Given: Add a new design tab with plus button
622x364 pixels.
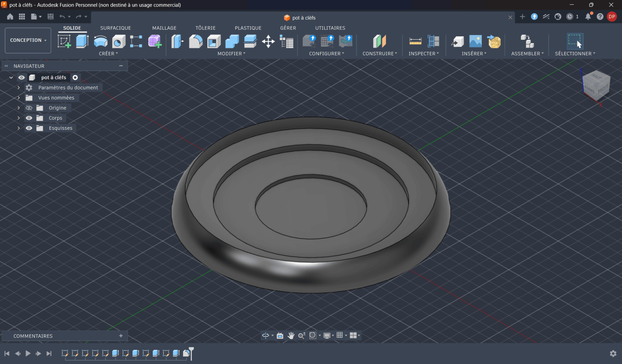Looking at the screenshot, I should coord(522,17).
